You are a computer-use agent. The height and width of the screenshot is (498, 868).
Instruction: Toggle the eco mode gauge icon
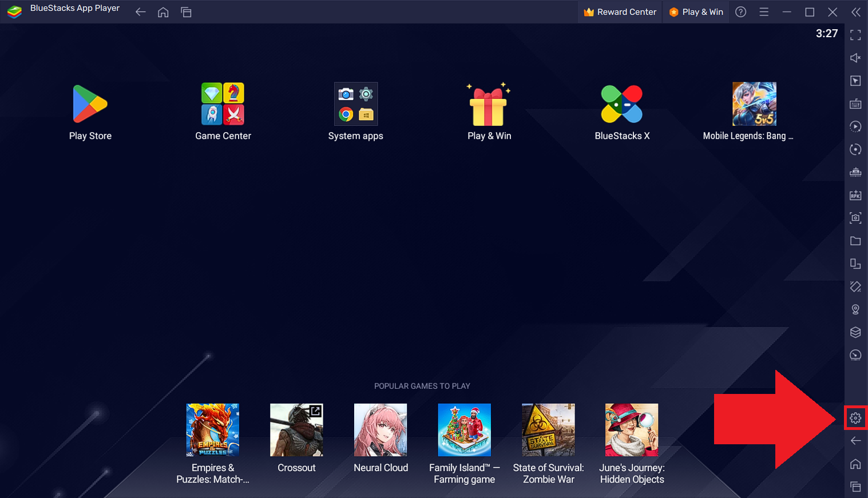(x=855, y=355)
